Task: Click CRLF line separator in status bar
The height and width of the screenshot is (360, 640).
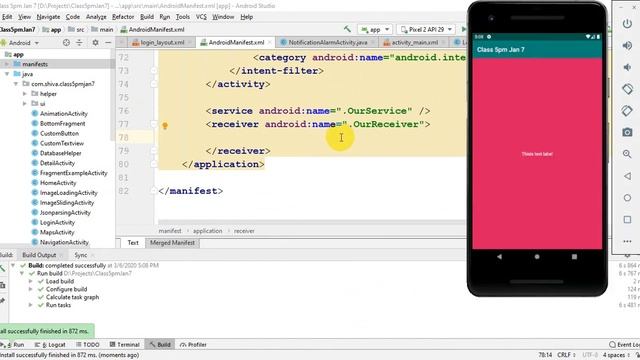Action: pos(567,355)
